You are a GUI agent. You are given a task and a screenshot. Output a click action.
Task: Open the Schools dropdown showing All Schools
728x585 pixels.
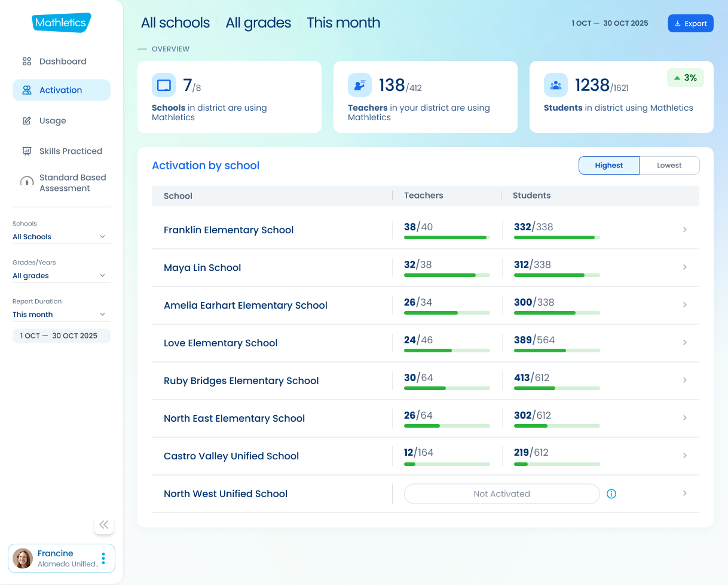tap(62, 237)
